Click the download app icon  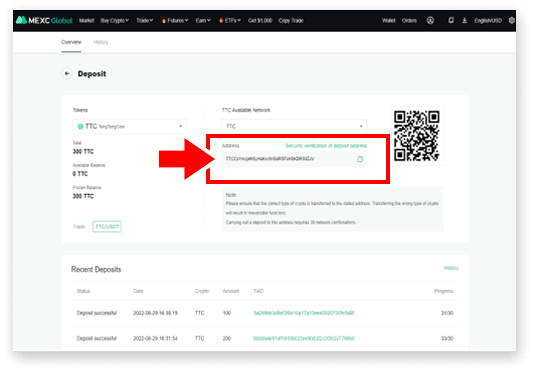point(464,21)
